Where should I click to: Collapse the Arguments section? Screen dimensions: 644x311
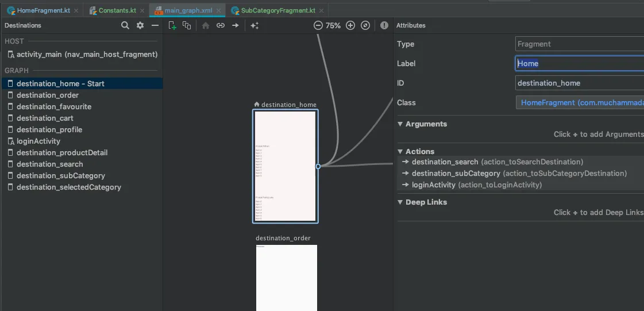pos(400,124)
